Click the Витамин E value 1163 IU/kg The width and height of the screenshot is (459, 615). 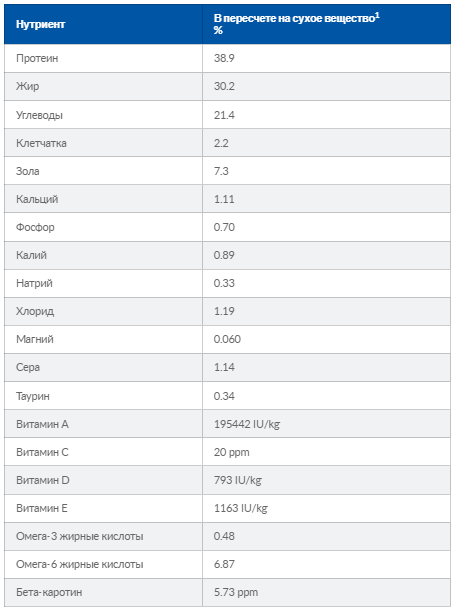coord(240,508)
